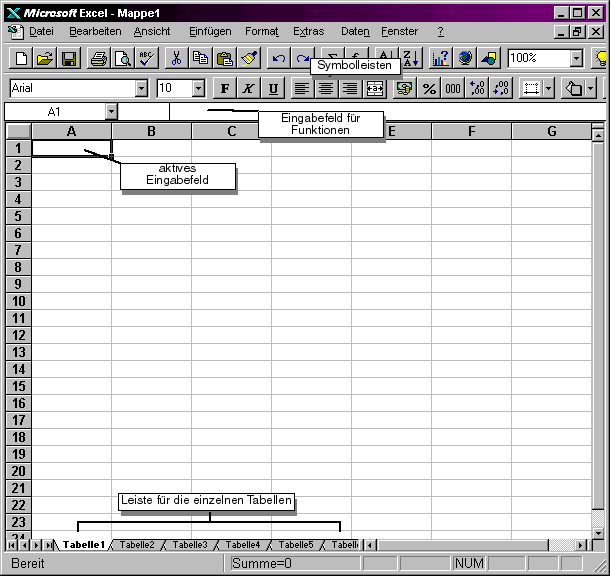610x576 pixels.
Task: Open the Ansicht menu
Action: [x=152, y=32]
